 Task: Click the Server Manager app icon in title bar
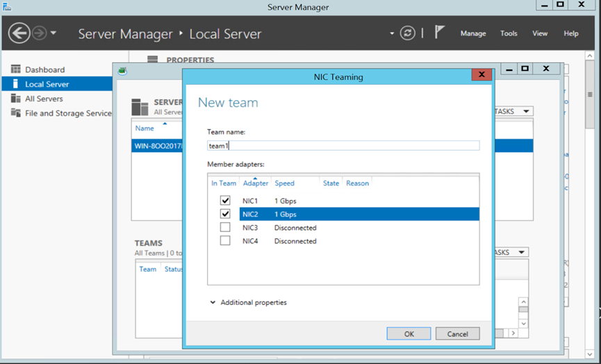point(7,6)
